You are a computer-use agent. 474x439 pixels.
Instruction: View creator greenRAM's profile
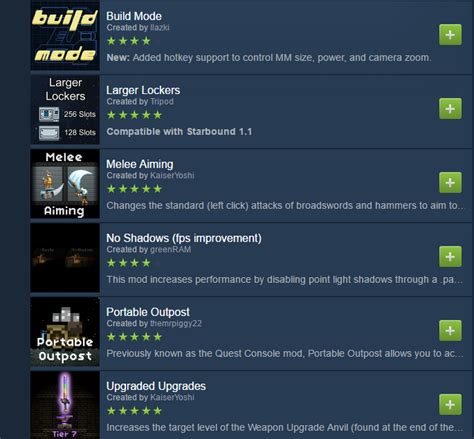pos(170,249)
